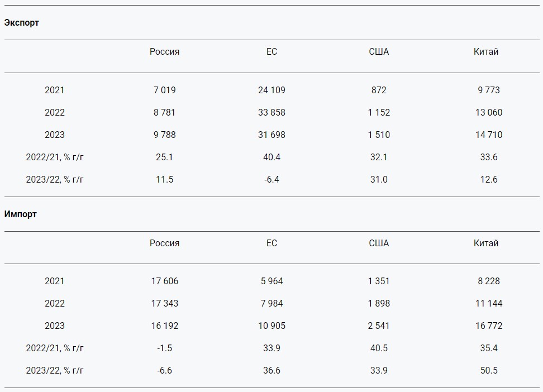Select США column header in Экспорт table
543x392 pixels.
(x=379, y=51)
